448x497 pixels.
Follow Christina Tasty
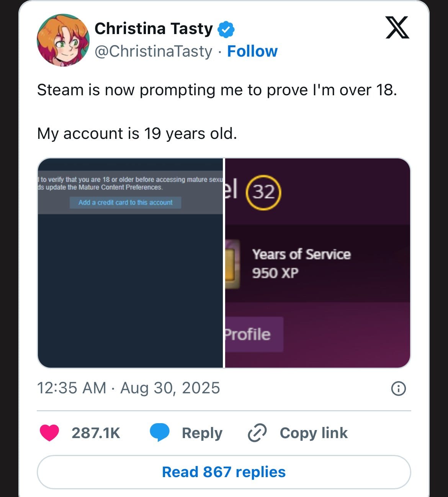click(x=252, y=51)
